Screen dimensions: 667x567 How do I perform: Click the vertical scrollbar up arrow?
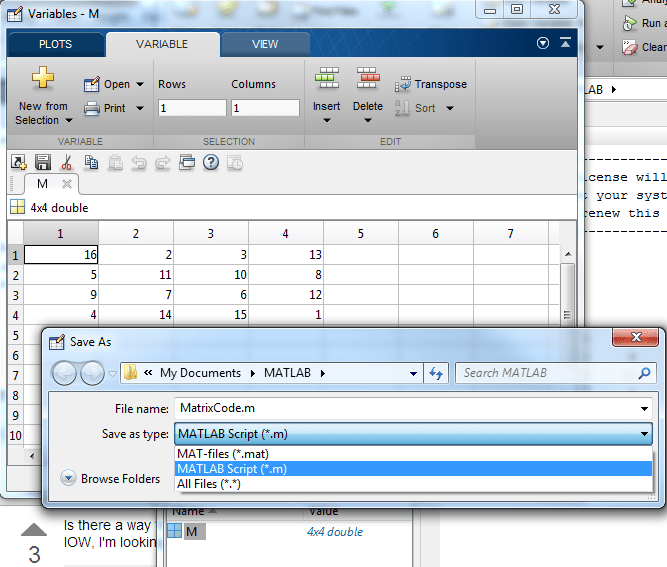click(x=568, y=254)
